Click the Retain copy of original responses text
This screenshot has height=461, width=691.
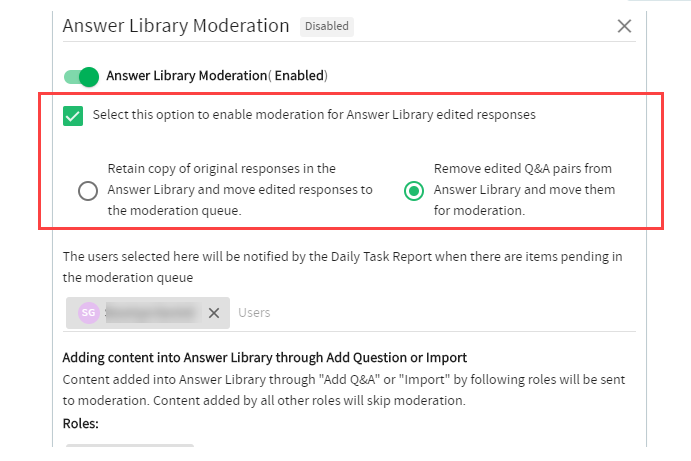pyautogui.click(x=240, y=190)
